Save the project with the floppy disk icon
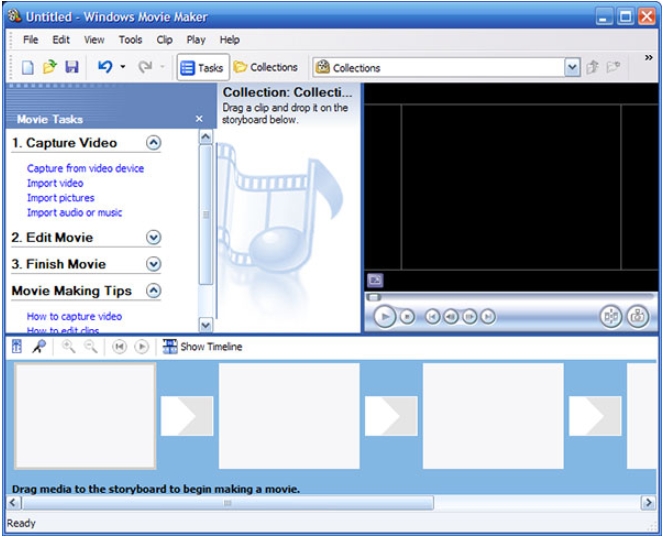 pyautogui.click(x=72, y=67)
